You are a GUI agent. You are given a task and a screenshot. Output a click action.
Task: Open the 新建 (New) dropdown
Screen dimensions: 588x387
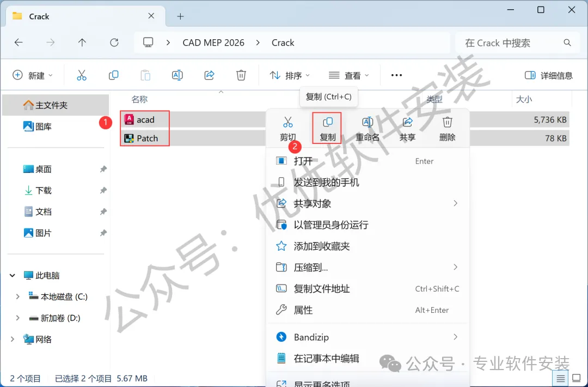(x=33, y=75)
